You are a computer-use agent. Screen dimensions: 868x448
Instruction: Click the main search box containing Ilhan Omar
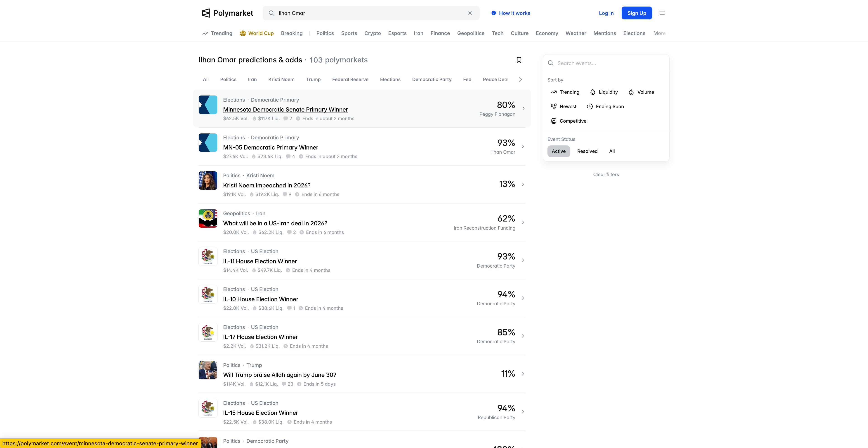371,13
